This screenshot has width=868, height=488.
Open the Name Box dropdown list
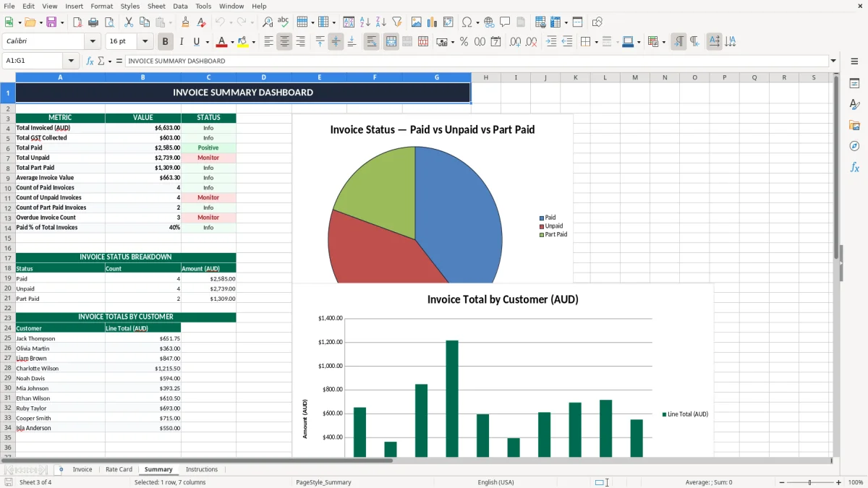coord(72,61)
